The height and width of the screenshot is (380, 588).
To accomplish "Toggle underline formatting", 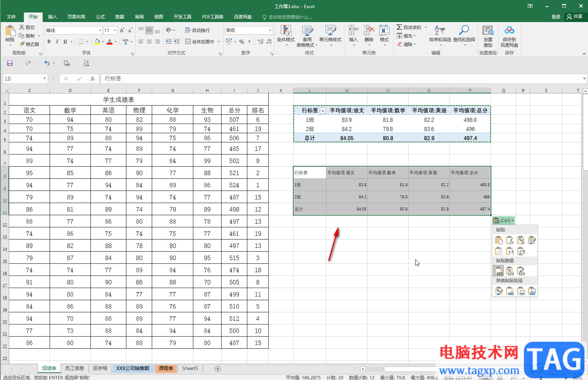I will [x=65, y=42].
